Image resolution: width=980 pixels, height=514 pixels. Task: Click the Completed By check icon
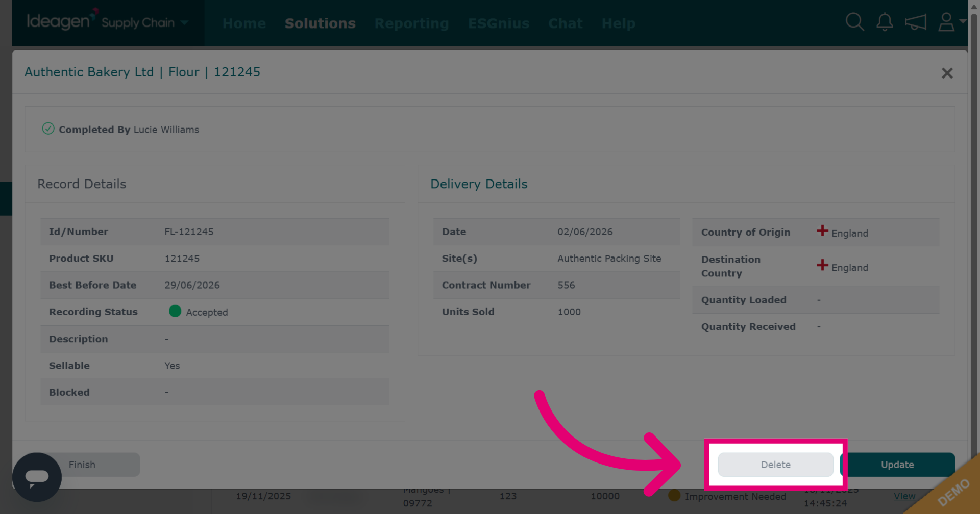click(48, 128)
